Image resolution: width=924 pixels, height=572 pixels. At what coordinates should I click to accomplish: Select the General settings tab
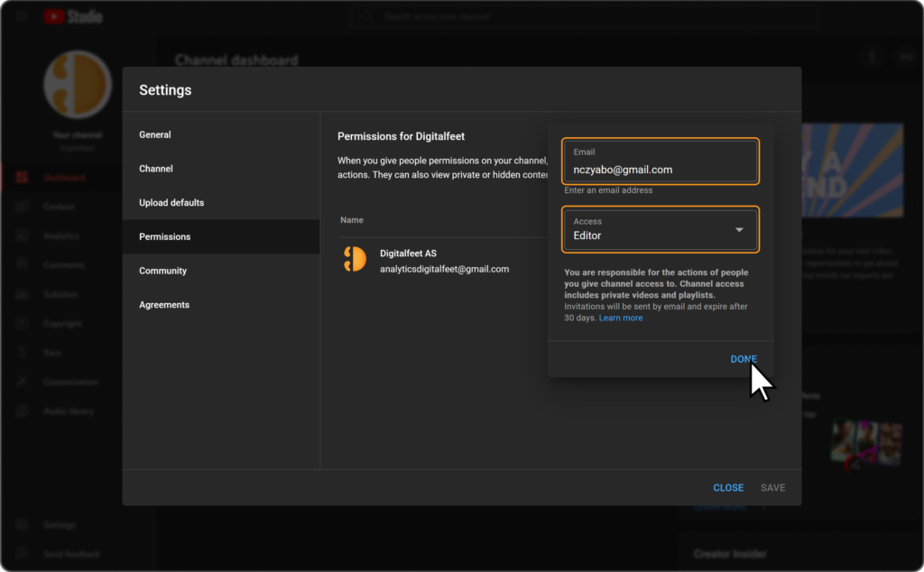221,134
